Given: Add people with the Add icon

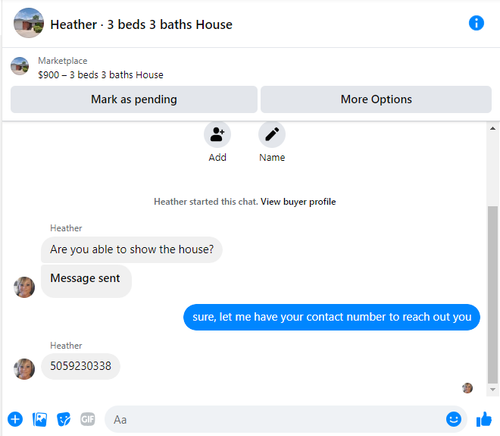Looking at the screenshot, I should pos(217,134).
